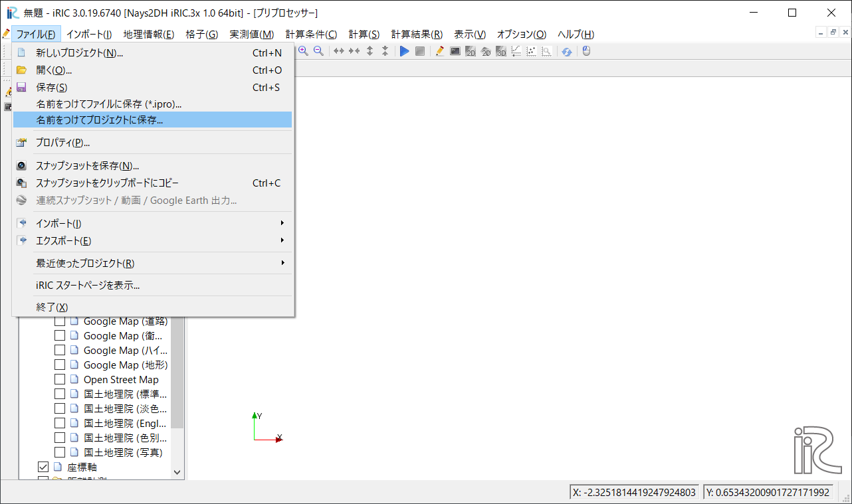Choose 新しいプロジェクト(N)... from File menu
The image size is (852, 504).
(x=153, y=52)
